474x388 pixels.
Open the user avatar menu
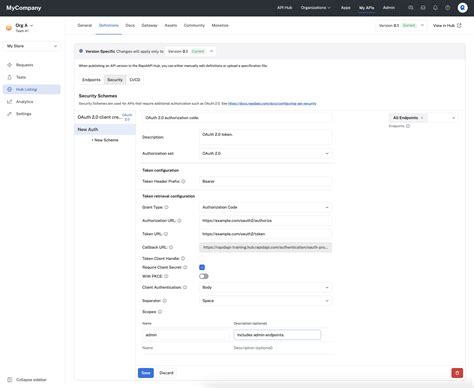[462, 8]
